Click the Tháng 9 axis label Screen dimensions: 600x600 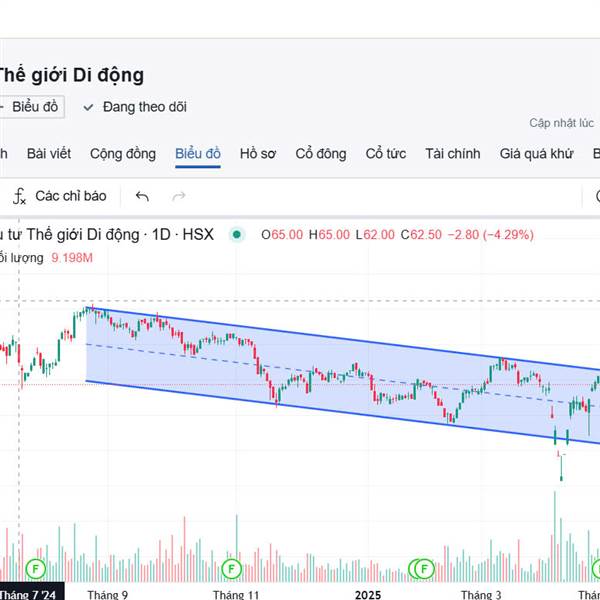tap(108, 595)
